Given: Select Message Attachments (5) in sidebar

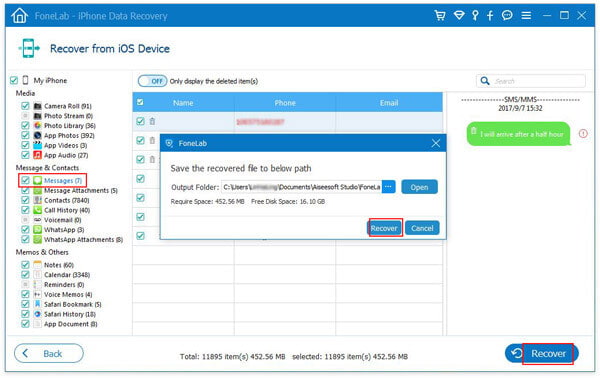Looking at the screenshot, I should pyautogui.click(x=81, y=190).
